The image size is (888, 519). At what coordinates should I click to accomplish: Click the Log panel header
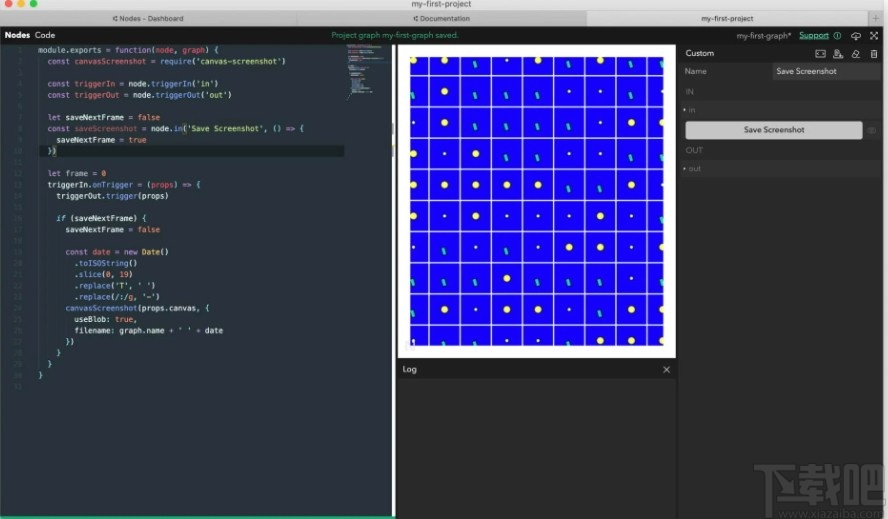tap(536, 369)
